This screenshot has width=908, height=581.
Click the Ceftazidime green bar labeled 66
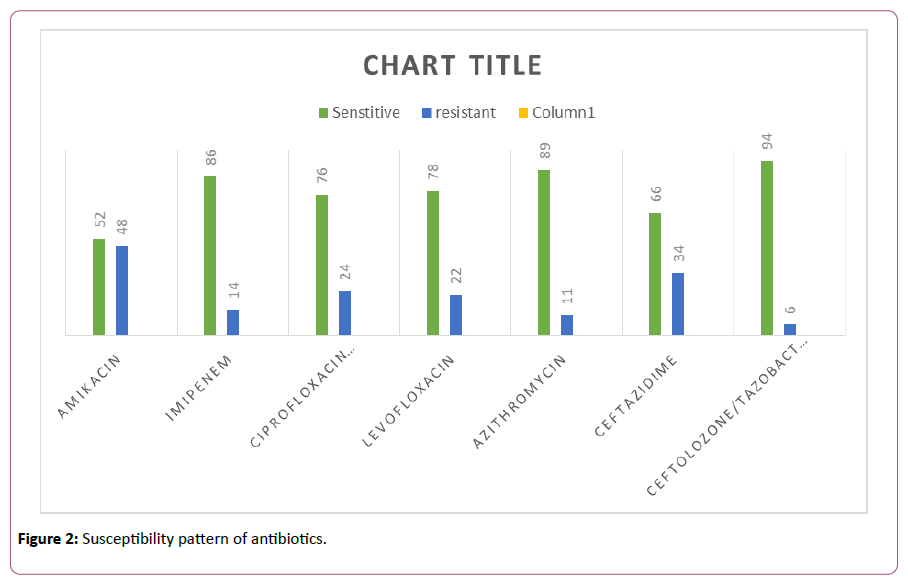coord(655,273)
